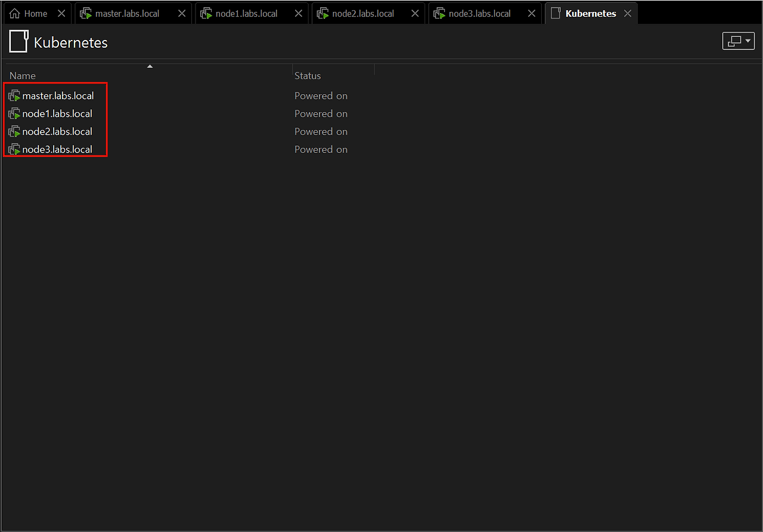Close the master.labs.local tab
Screen dimensions: 763x532
(182, 14)
